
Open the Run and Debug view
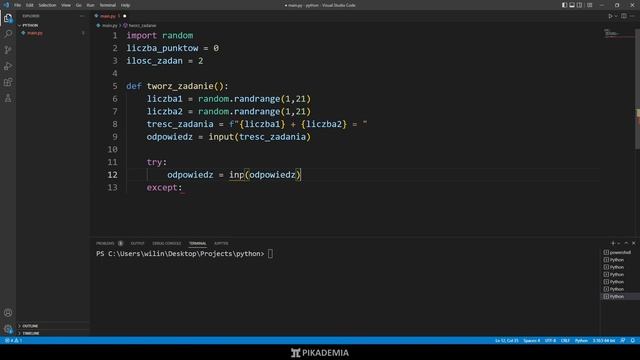(8, 66)
